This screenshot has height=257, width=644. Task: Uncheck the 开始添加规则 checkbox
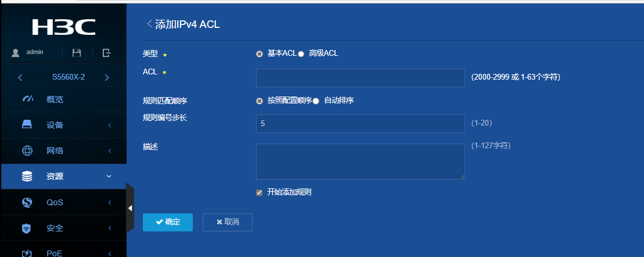click(x=260, y=192)
